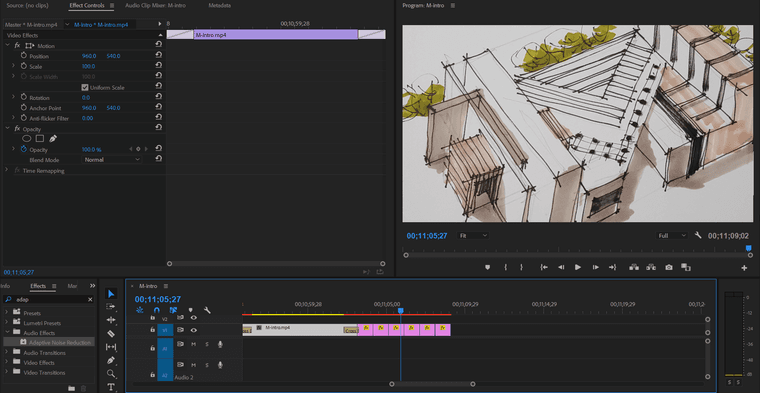Select the Selection tool arrow
Screen dimensions: 760x393
[111, 294]
